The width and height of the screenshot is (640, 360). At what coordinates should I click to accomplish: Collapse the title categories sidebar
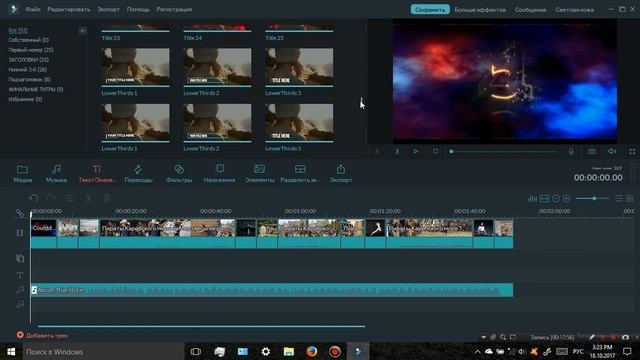point(82,30)
